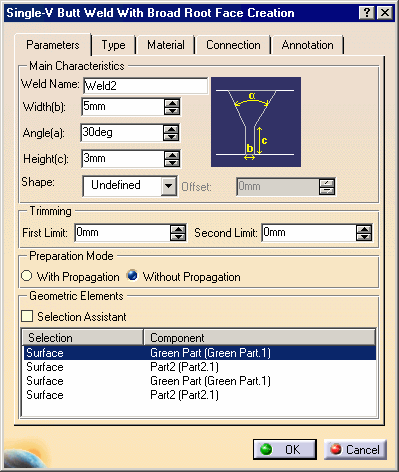Increase Second Limit with up arrow
Image resolution: width=399 pixels, height=472 pixels.
364,229
